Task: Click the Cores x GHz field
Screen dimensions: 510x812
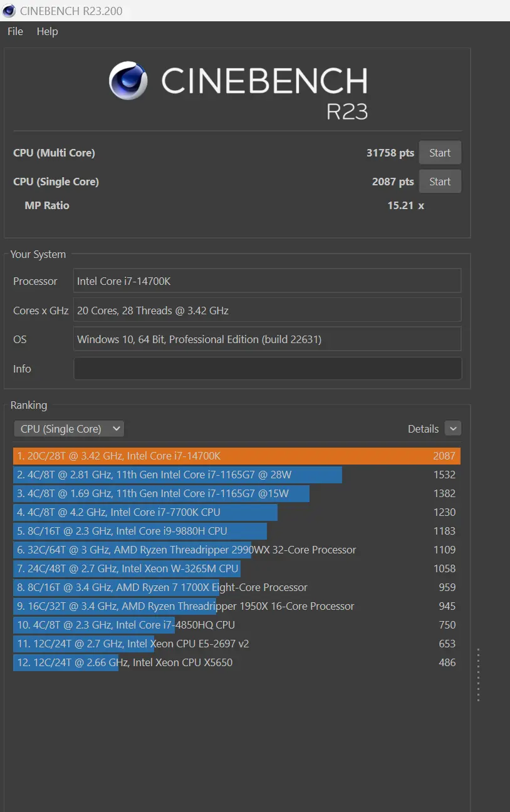Action: (x=268, y=310)
